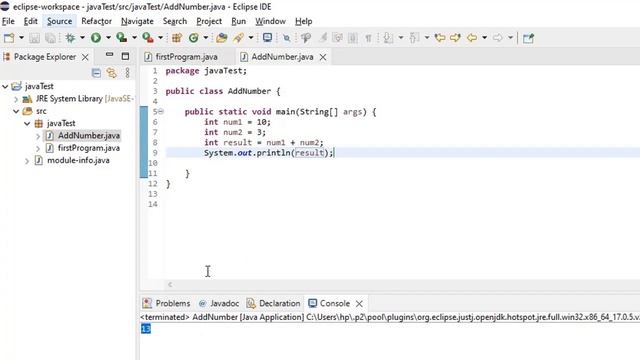The image size is (640, 360).
Task: Click the Save All toolbar icon
Action: [x=50, y=38]
